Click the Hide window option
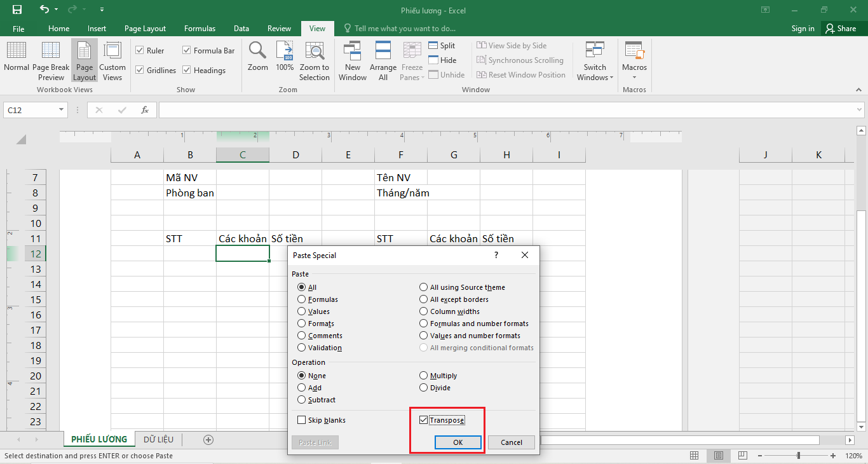Screen dimensions: 868x464 [442, 60]
